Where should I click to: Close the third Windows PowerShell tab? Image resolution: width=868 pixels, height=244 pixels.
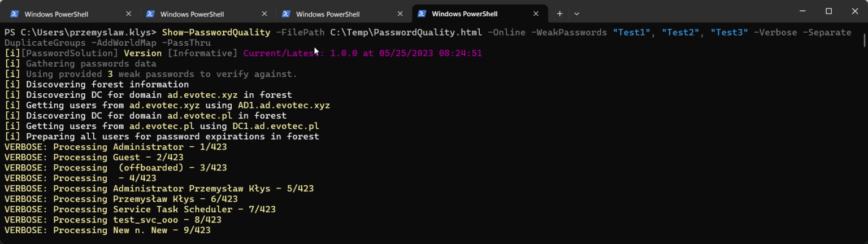400,14
